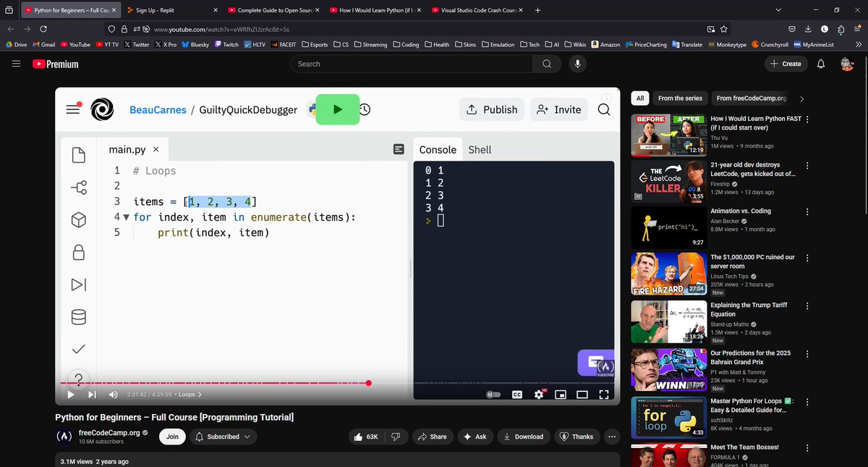
Task: Toggle closed captions with the CC button
Action: (517, 395)
